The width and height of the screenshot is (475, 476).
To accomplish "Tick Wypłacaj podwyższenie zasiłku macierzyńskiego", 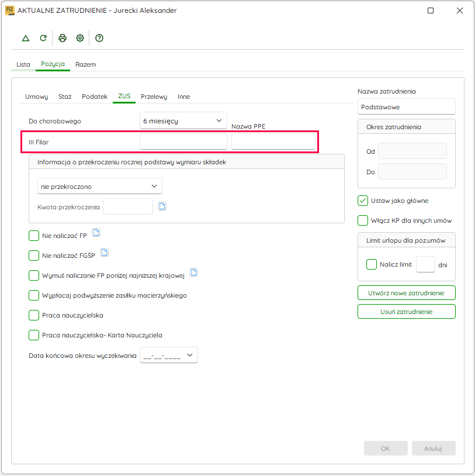I will coord(34,295).
